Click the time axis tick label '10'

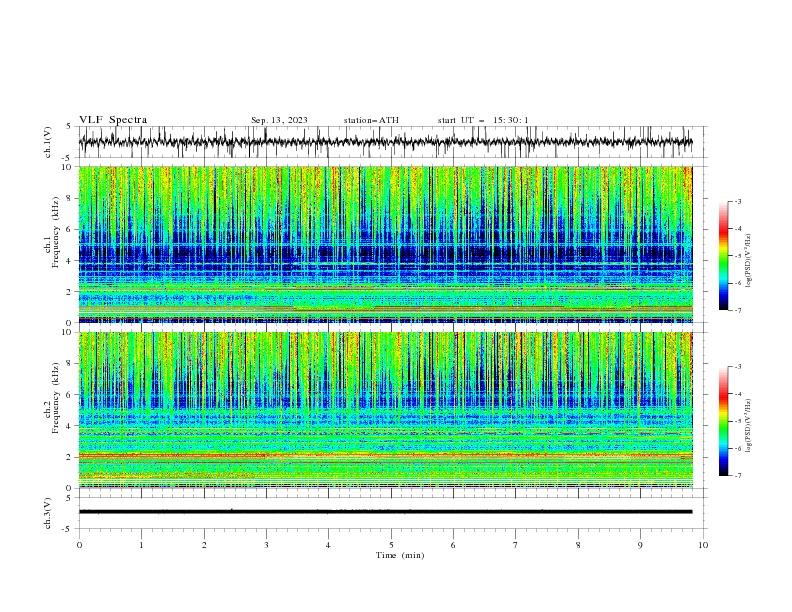click(703, 545)
